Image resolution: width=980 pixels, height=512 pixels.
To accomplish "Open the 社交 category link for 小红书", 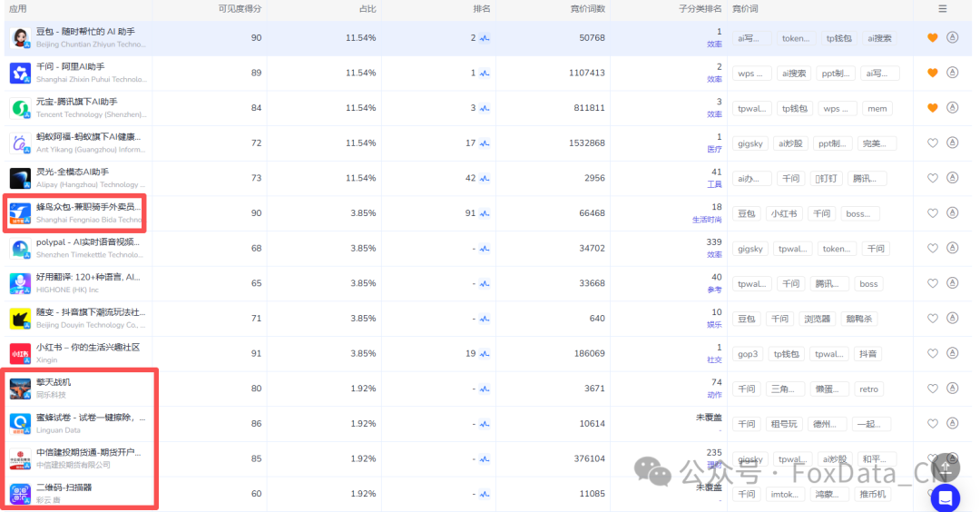I will [x=714, y=359].
